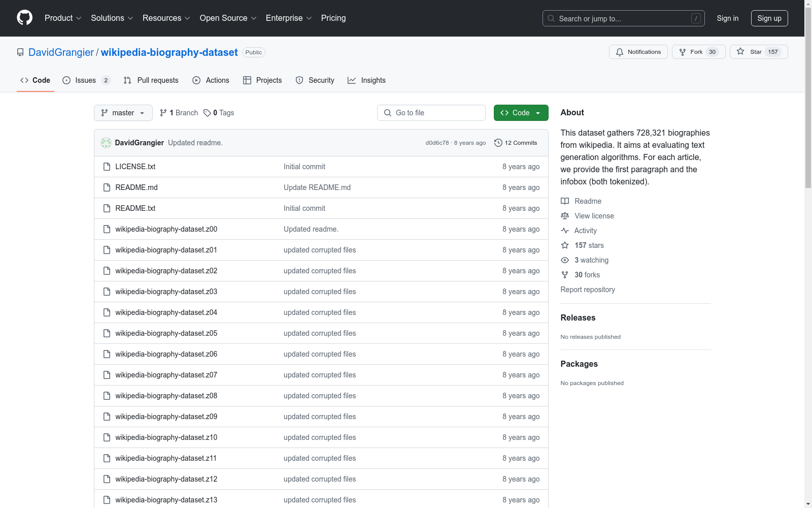
Task: Click the file icon next to LICENSE.txt
Action: pyautogui.click(x=107, y=167)
